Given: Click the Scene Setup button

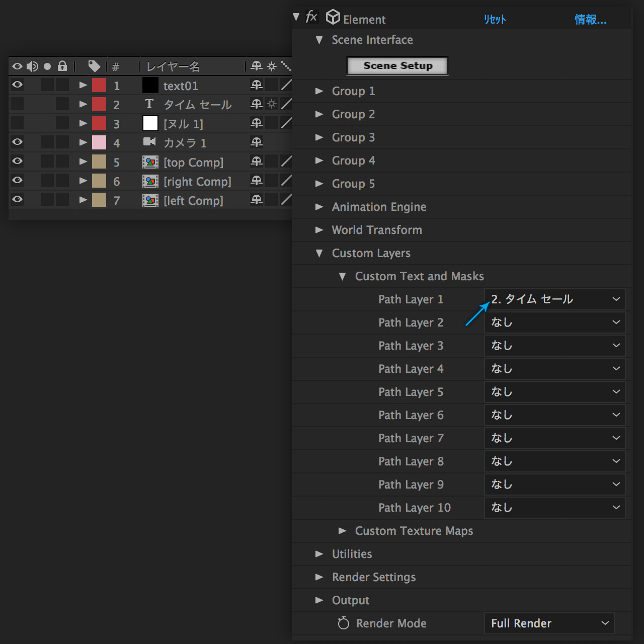Looking at the screenshot, I should pos(397,66).
